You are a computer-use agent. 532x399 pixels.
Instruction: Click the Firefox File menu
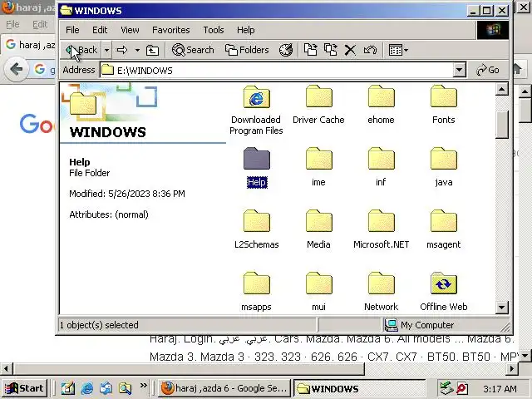12,24
